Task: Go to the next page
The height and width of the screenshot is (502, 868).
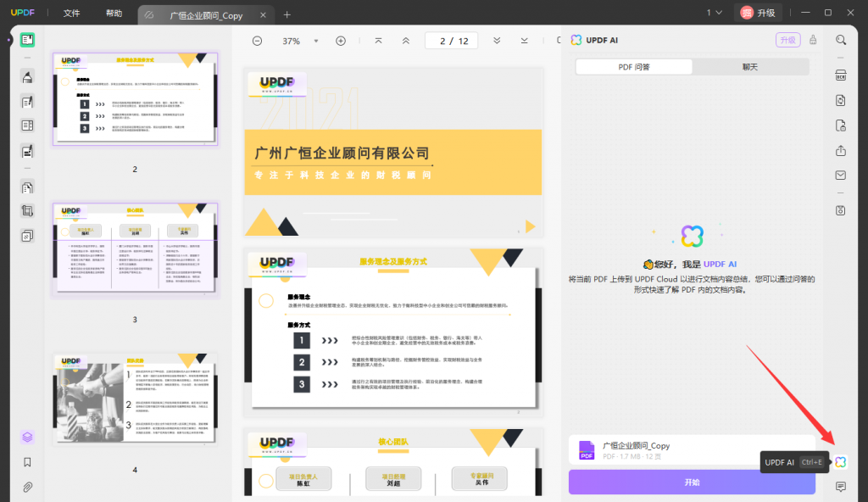Action: [x=497, y=41]
